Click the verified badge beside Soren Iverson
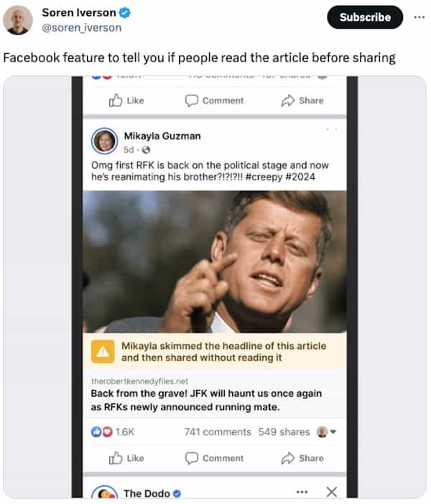Viewport: 431px width, 504px height. [x=124, y=13]
